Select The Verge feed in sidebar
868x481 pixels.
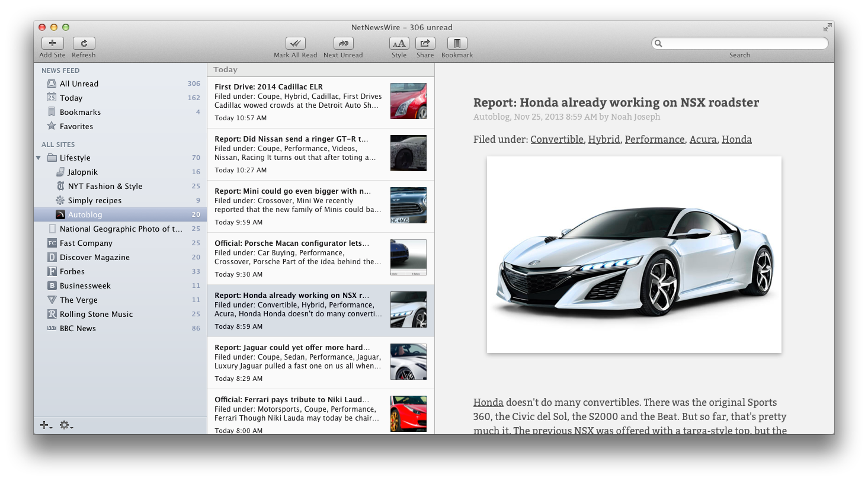(x=78, y=300)
